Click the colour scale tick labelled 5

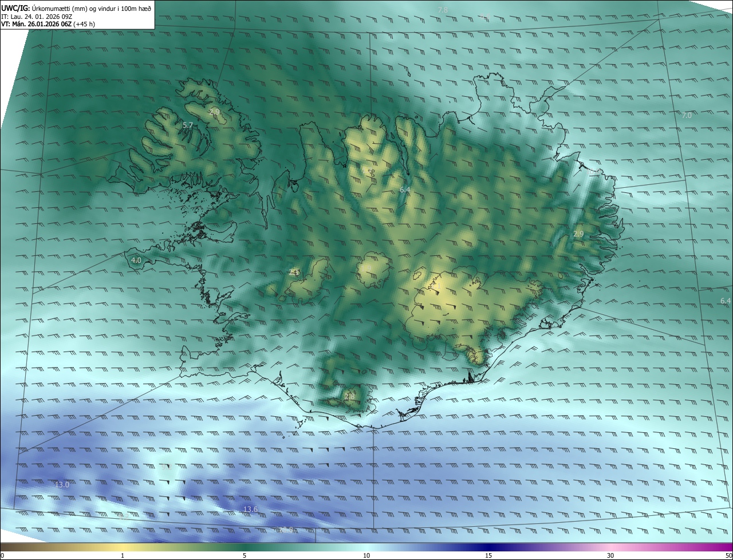[x=245, y=555]
